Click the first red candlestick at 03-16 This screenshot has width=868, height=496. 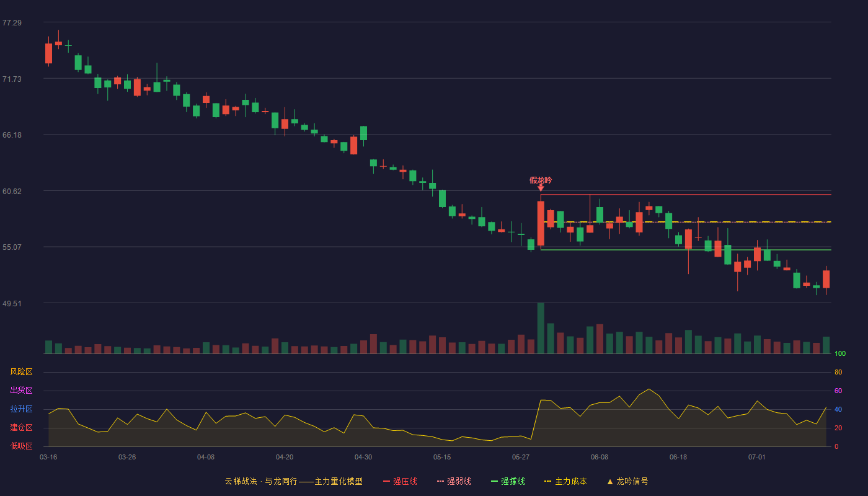(48, 53)
